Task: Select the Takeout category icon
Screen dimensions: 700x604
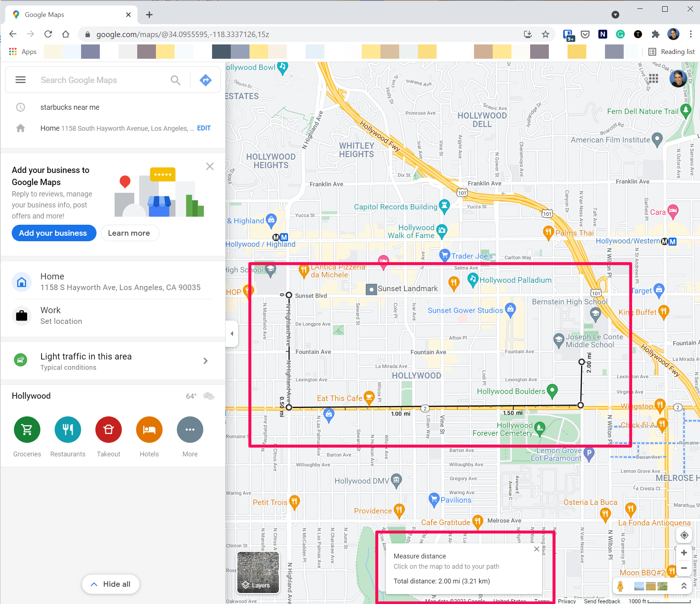Action: (109, 430)
